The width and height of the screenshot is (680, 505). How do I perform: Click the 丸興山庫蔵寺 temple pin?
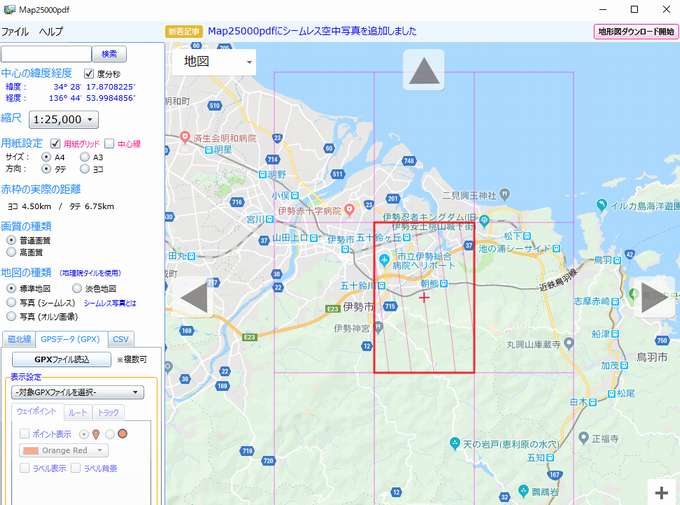(569, 344)
